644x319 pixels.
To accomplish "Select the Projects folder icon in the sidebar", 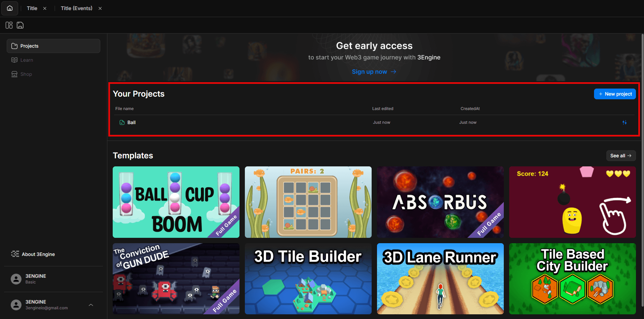I will tap(14, 46).
